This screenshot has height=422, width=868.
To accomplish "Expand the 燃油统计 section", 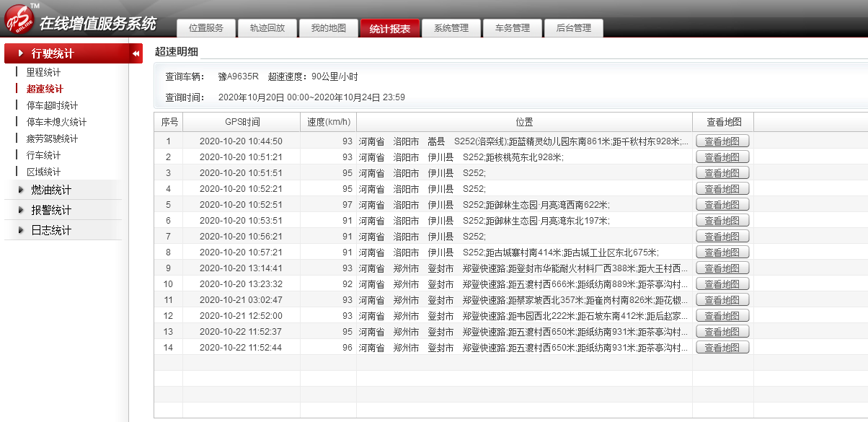I will click(50, 190).
